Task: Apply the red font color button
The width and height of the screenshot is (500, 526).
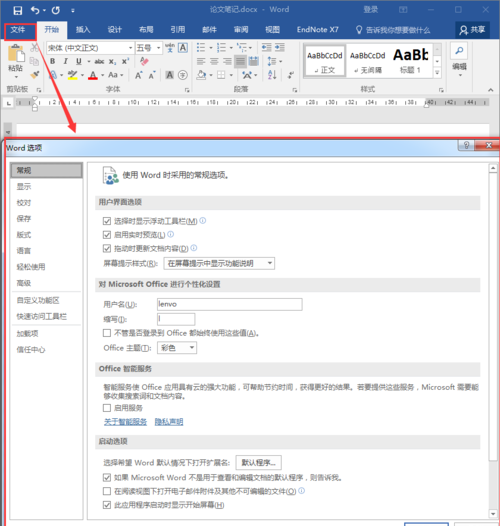Action: [x=93, y=75]
